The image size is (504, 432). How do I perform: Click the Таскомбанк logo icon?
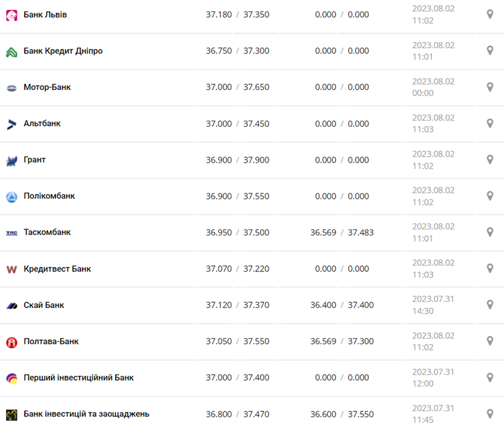pos(11,233)
